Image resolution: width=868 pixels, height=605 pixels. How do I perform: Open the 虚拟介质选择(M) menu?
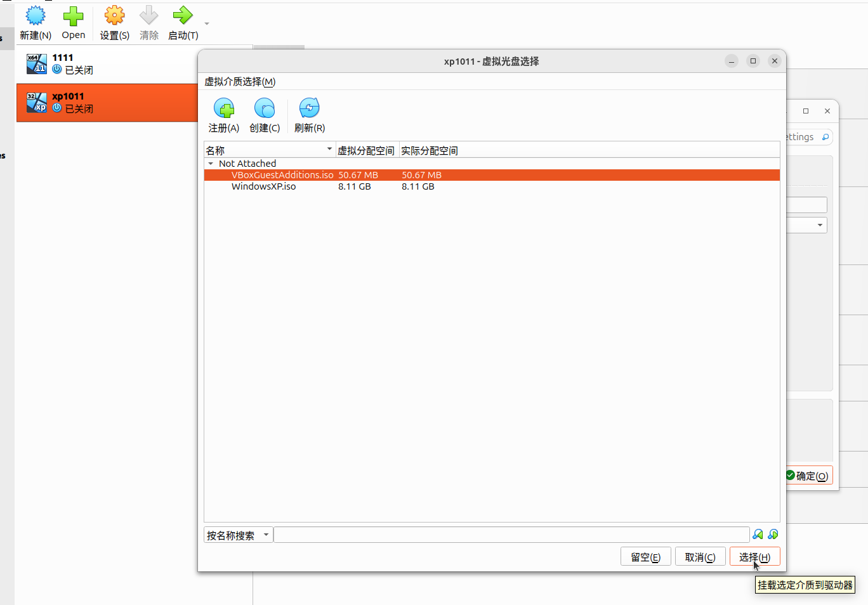point(240,82)
